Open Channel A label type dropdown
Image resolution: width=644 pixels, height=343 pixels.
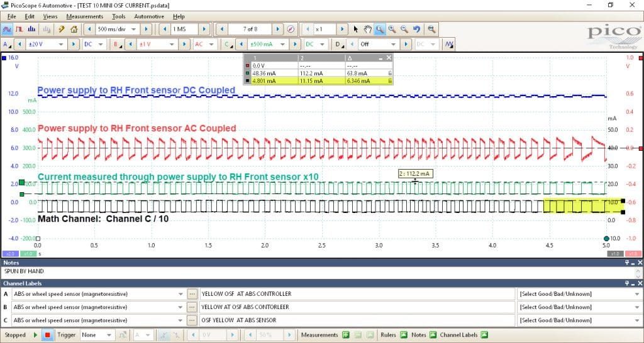tap(180, 294)
